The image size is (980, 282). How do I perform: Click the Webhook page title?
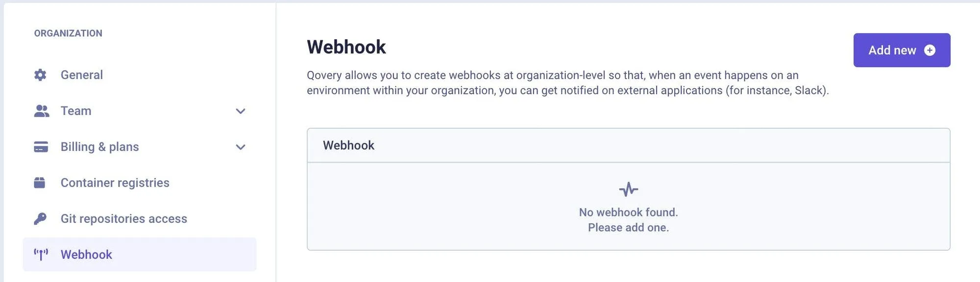tap(346, 47)
